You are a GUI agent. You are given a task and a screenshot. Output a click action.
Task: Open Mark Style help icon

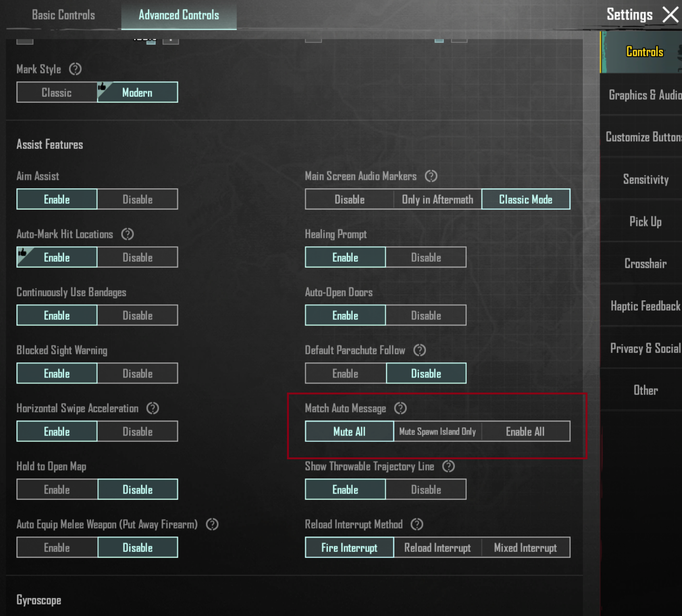pyautogui.click(x=75, y=69)
